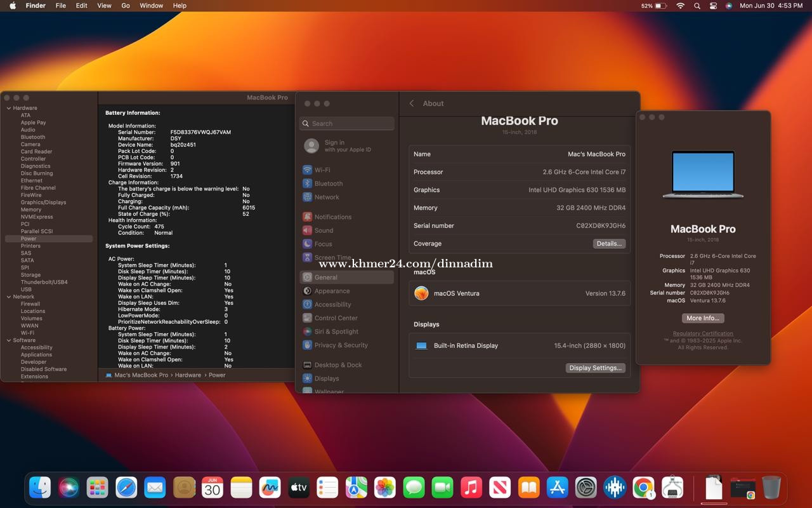Select Power in System Information sidebar
The width and height of the screenshot is (812, 508).
click(49, 239)
